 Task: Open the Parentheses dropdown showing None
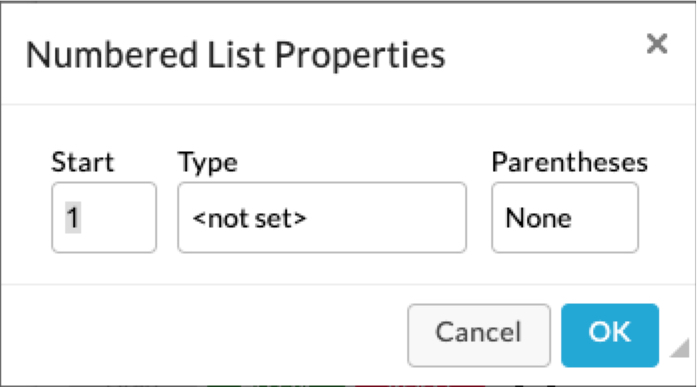(565, 217)
